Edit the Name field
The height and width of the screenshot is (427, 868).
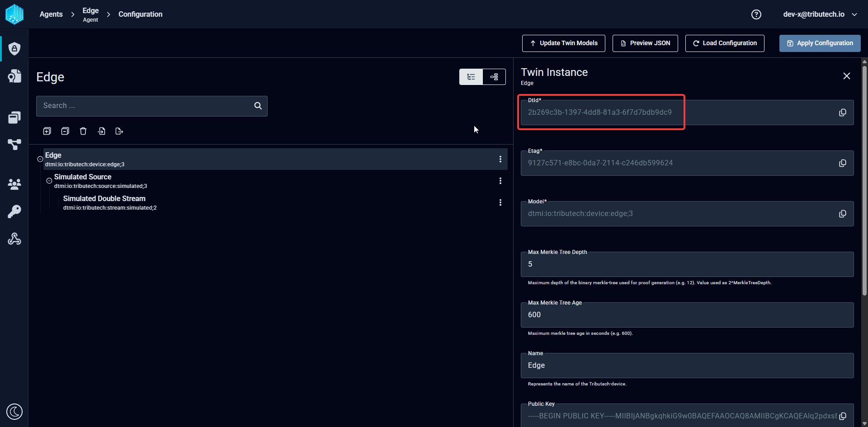click(x=687, y=366)
